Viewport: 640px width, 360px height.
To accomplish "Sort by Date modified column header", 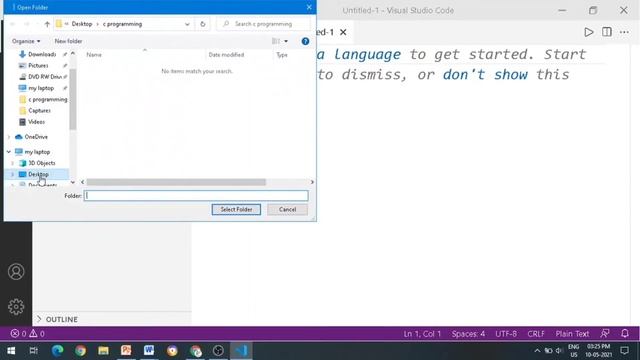I will (226, 55).
